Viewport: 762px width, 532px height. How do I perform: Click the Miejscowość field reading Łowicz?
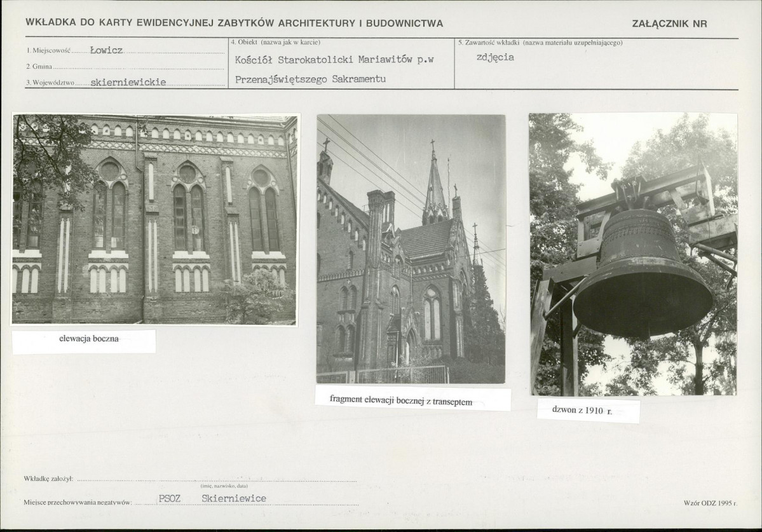click(125, 50)
